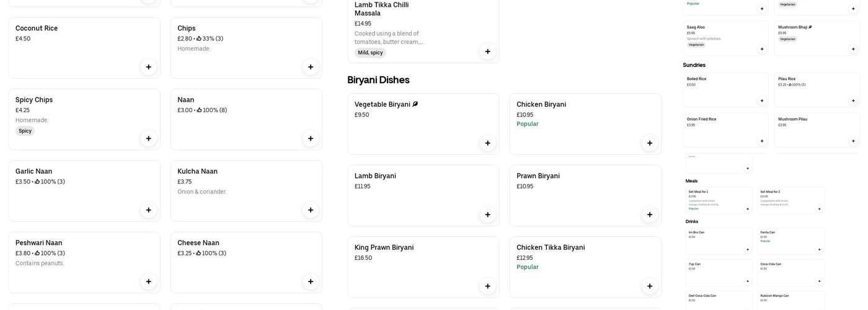Add Chicken Tikka Biryani to basket
The image size is (868, 310).
(650, 286)
